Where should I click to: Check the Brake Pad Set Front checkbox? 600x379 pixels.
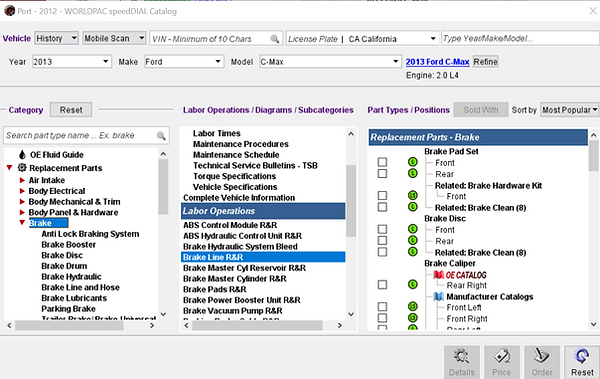382,162
